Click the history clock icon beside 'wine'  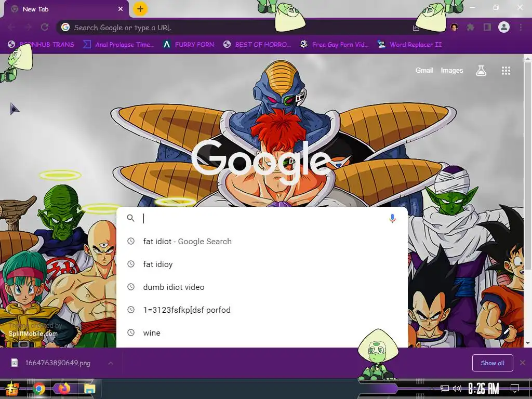pos(130,332)
